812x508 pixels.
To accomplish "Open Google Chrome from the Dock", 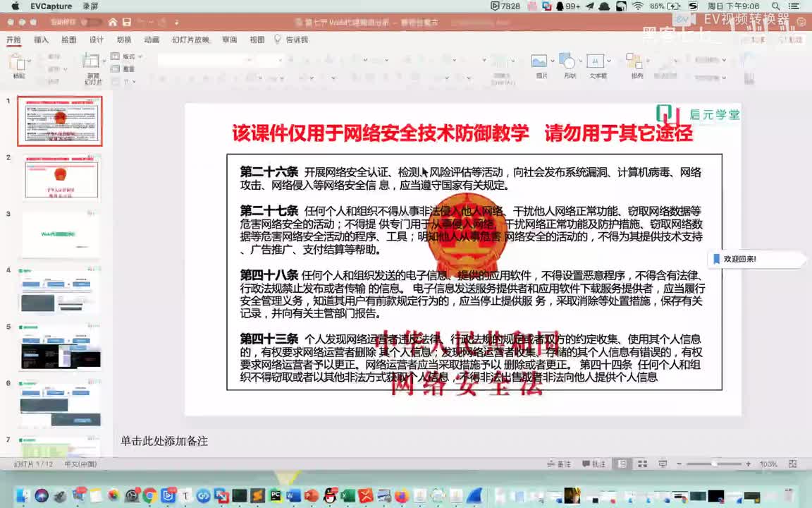I will coord(149,495).
